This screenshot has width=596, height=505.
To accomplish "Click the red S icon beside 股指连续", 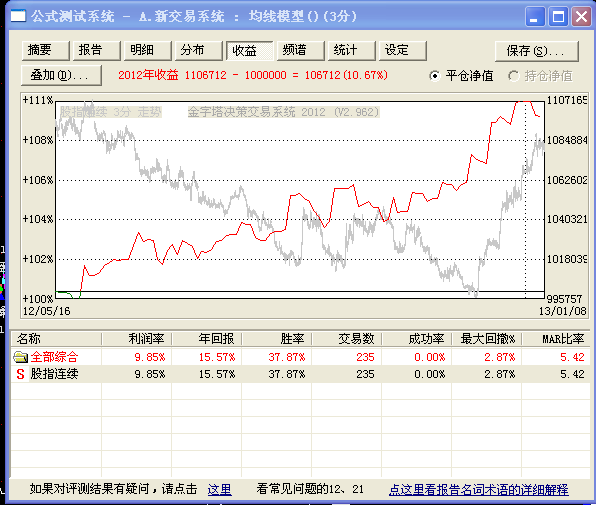I will [x=21, y=374].
